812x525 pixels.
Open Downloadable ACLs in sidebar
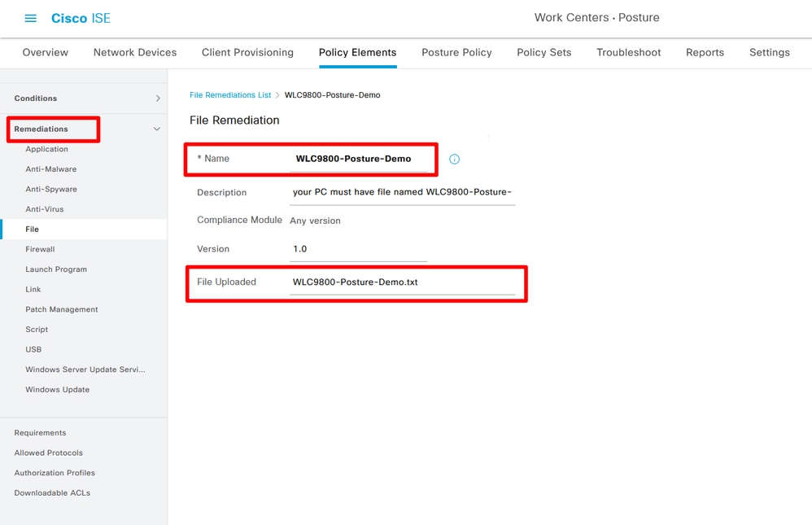click(x=52, y=493)
